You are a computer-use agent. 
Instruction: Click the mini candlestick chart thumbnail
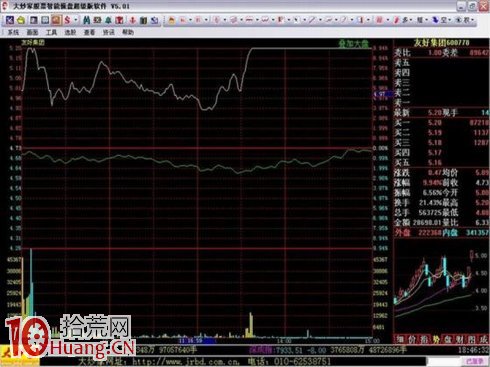click(x=441, y=286)
